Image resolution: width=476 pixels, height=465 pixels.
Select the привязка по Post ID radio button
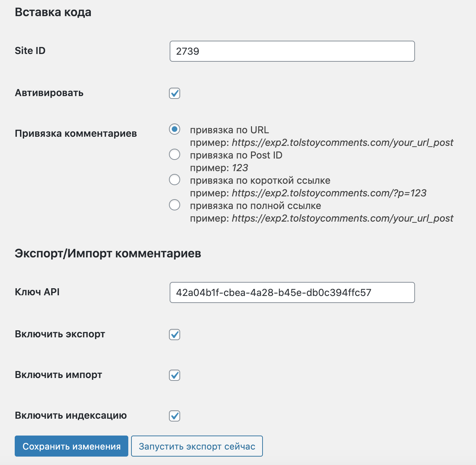(x=175, y=154)
